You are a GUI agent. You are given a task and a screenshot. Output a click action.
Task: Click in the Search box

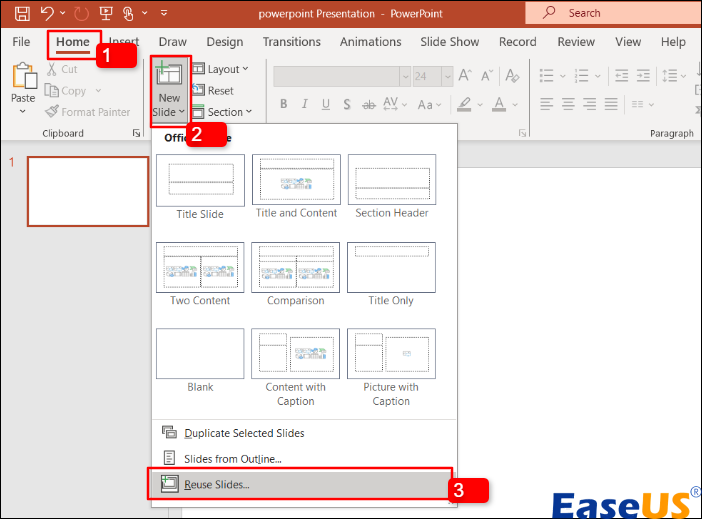coord(610,13)
